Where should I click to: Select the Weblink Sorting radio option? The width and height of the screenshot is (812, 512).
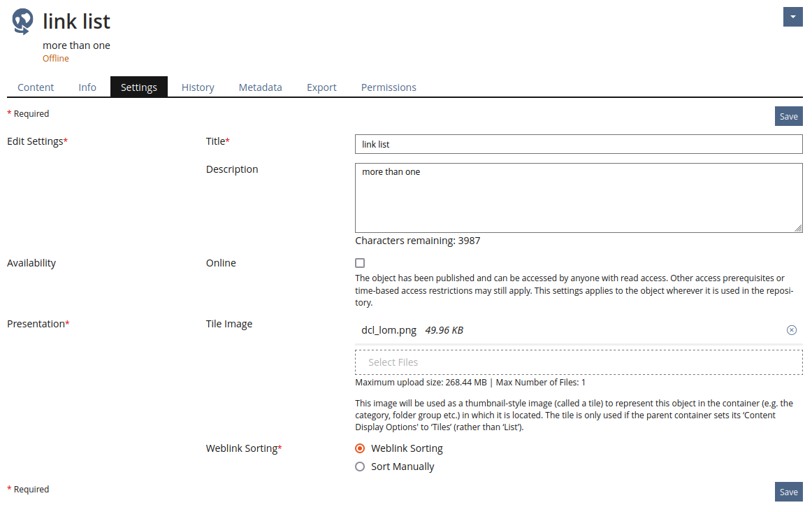pos(360,448)
